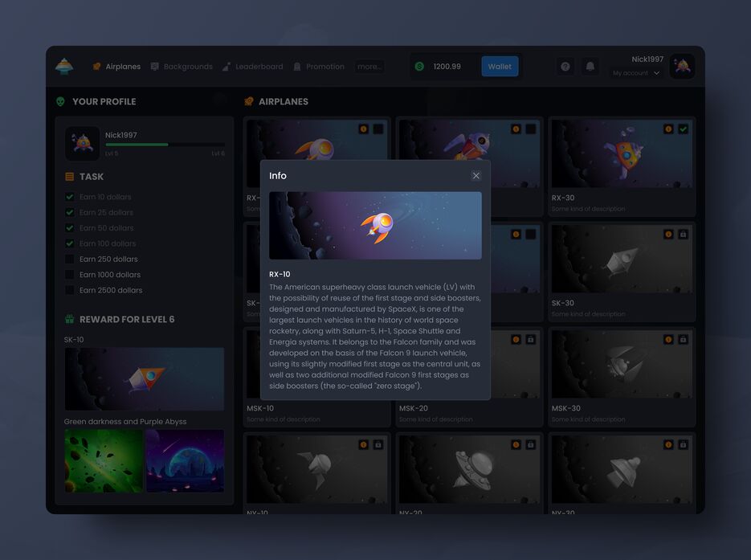The image size is (751, 560).
Task: Toggle the Earn 50 dollars checkbox
Action: point(70,228)
